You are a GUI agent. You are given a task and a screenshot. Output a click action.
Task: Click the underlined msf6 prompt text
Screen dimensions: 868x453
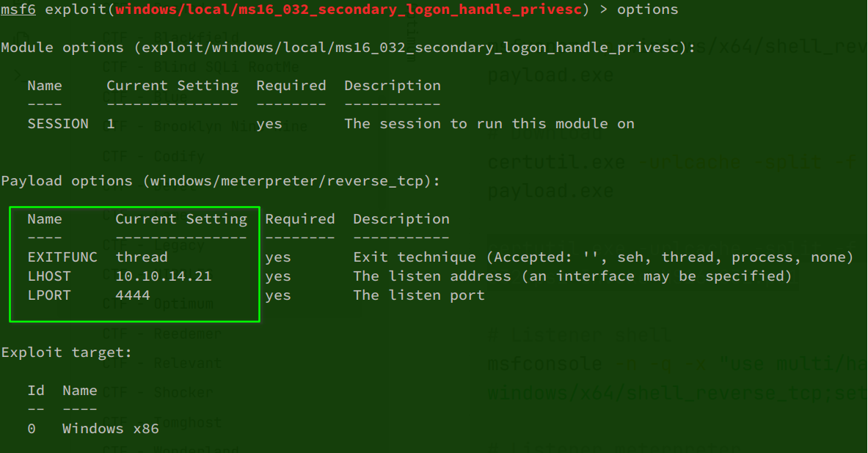[18, 10]
